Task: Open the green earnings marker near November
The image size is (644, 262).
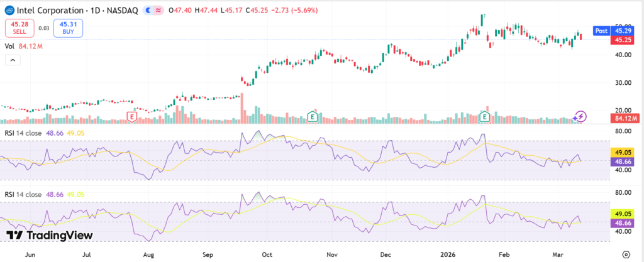Action: (x=312, y=116)
